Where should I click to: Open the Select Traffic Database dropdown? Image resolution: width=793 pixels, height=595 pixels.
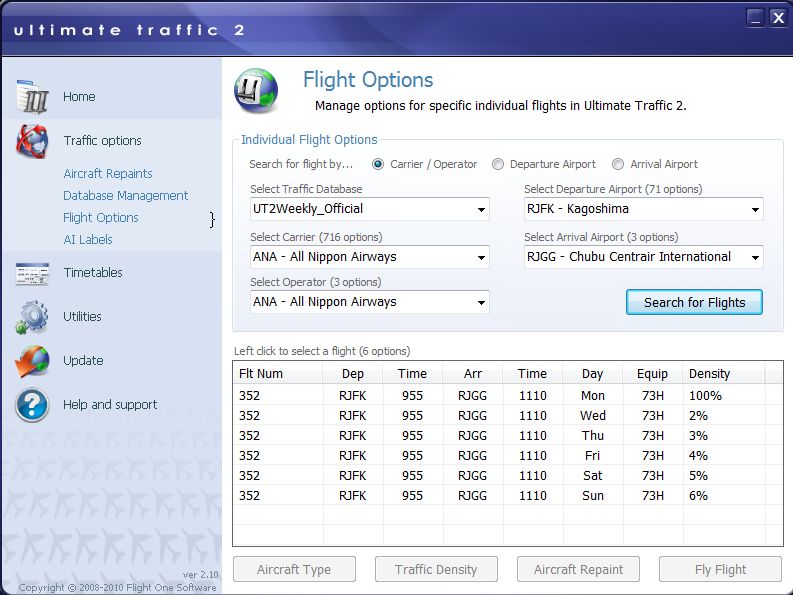pyautogui.click(x=370, y=209)
